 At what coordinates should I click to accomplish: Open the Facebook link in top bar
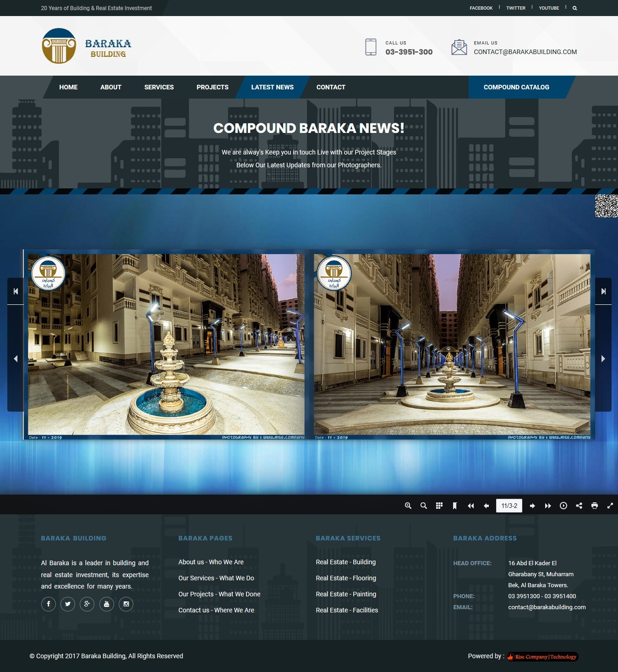(x=481, y=8)
